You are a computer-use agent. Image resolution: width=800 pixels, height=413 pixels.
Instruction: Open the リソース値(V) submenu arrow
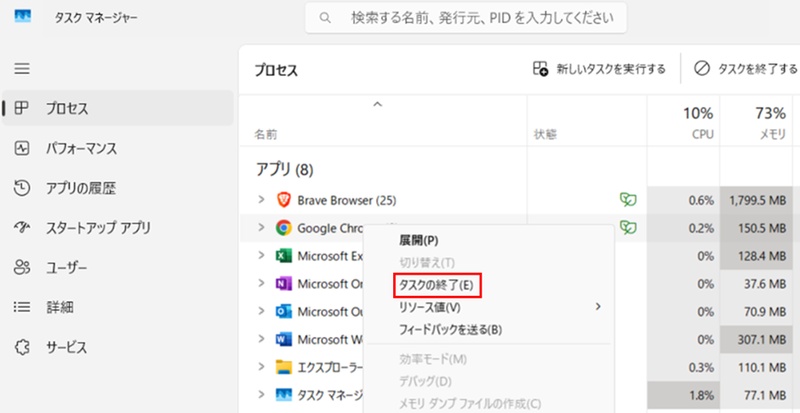(598, 307)
